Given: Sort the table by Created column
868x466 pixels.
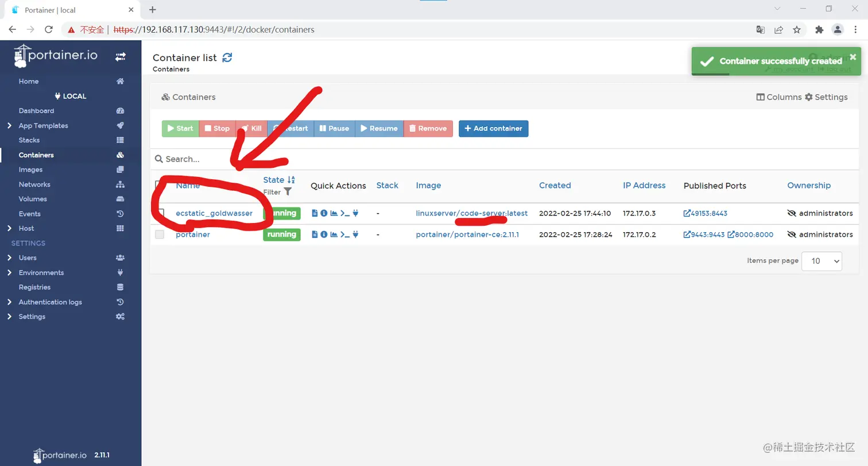Looking at the screenshot, I should click(555, 186).
